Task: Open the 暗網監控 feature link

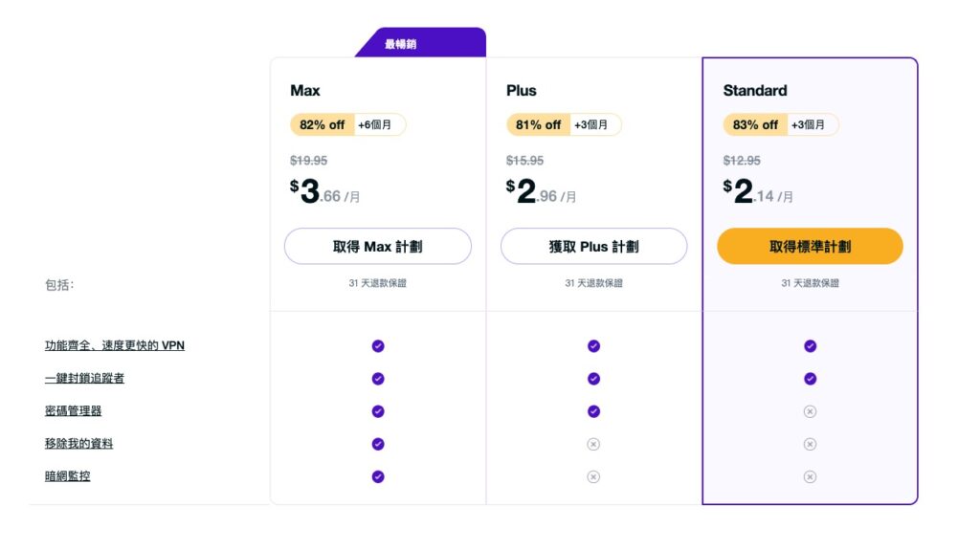Action: coord(67,475)
